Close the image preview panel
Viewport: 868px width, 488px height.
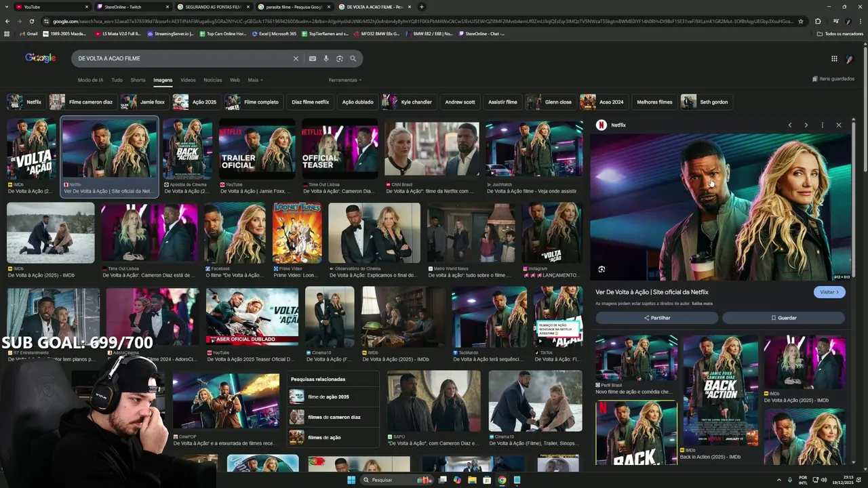coord(839,125)
